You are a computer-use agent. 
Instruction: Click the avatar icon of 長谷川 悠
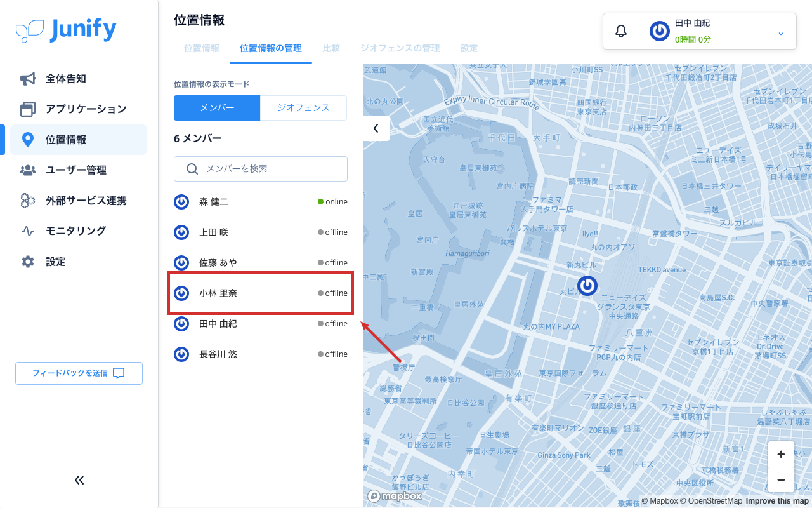(181, 354)
